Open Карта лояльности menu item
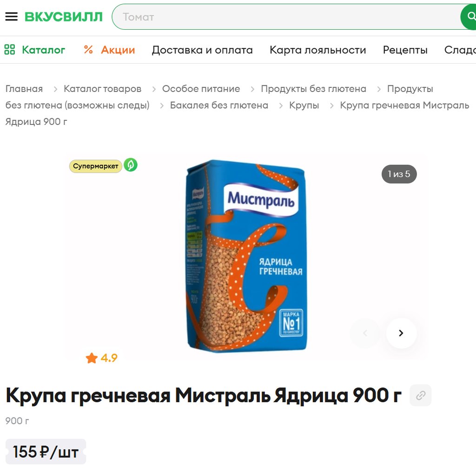Image resolution: width=476 pixels, height=469 pixels. (318, 50)
